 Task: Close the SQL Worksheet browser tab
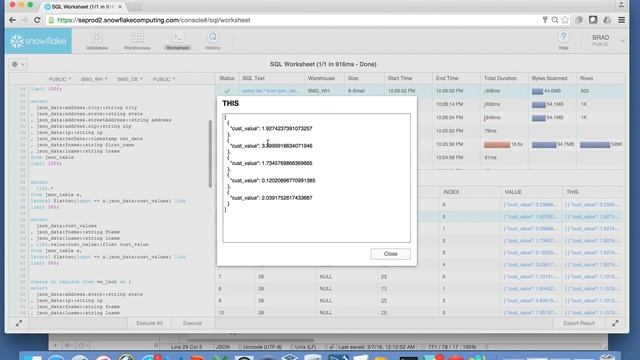tap(120, 7)
